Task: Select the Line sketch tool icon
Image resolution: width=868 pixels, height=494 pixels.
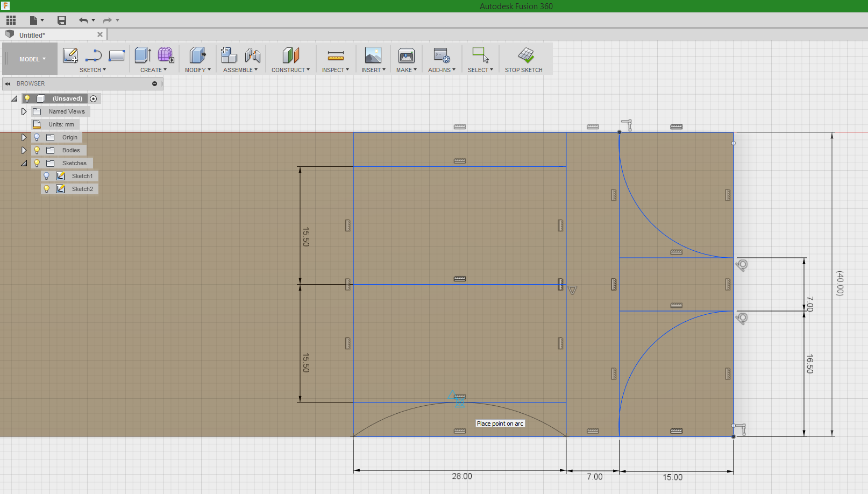Action: click(94, 55)
